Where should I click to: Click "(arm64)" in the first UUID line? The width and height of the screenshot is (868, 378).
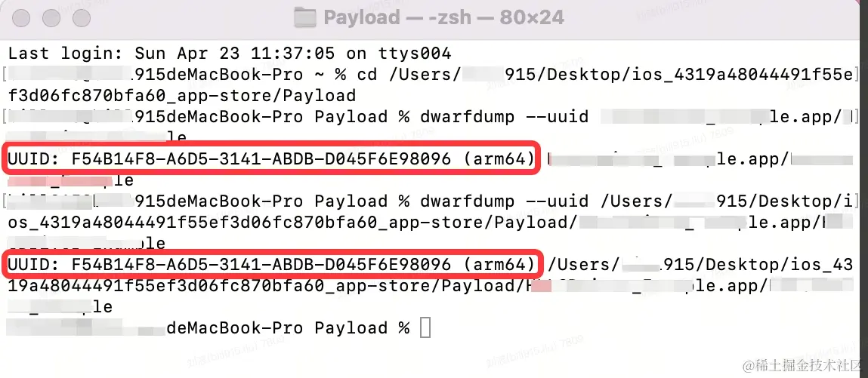click(499, 159)
